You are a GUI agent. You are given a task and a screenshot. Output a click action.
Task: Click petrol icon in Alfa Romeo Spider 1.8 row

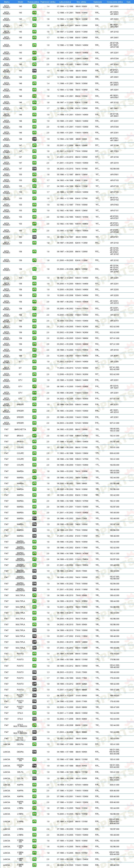pos(34,404)
